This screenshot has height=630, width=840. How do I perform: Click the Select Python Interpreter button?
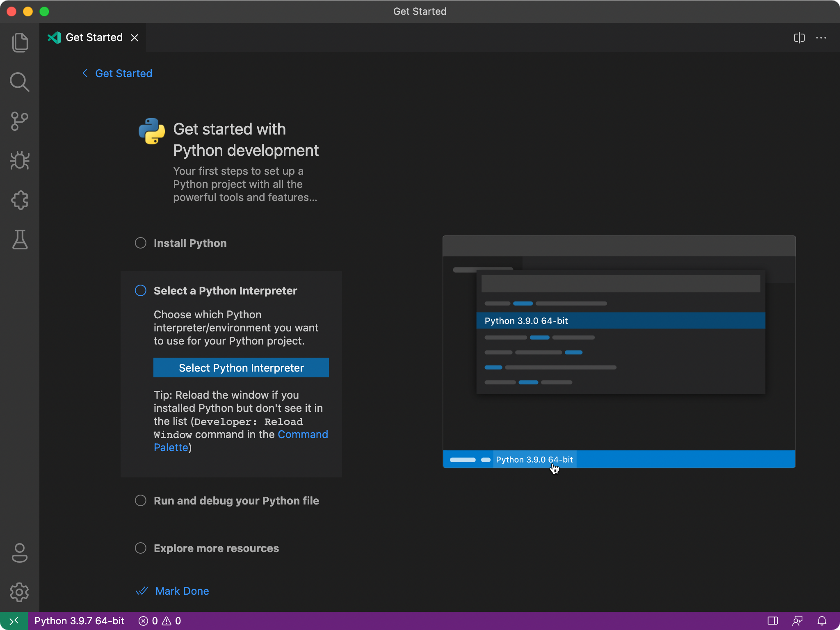(241, 367)
